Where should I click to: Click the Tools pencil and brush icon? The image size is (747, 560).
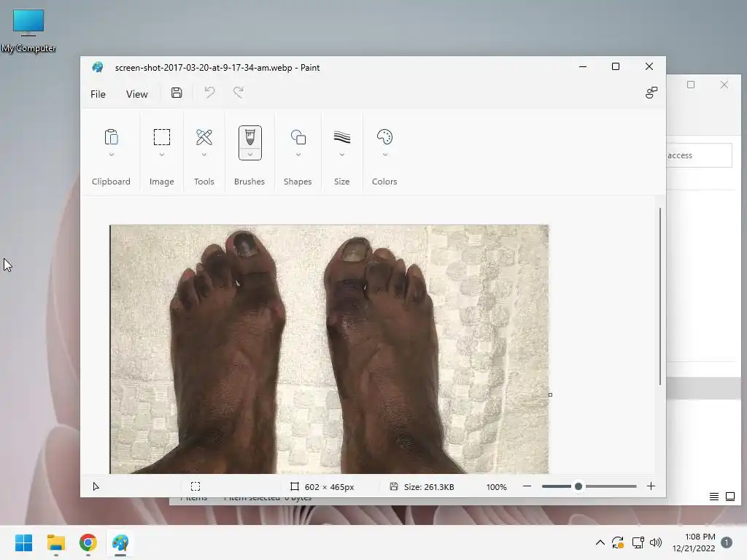click(x=204, y=137)
